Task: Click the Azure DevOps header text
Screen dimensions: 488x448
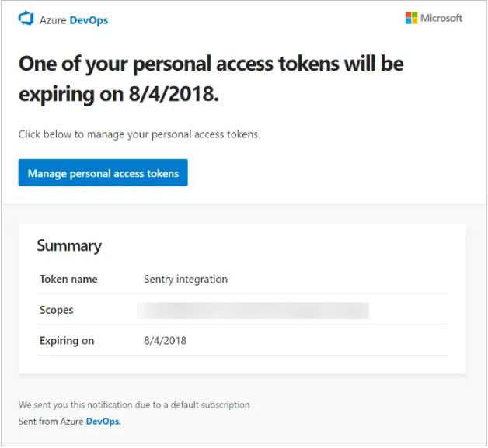Action: point(74,20)
